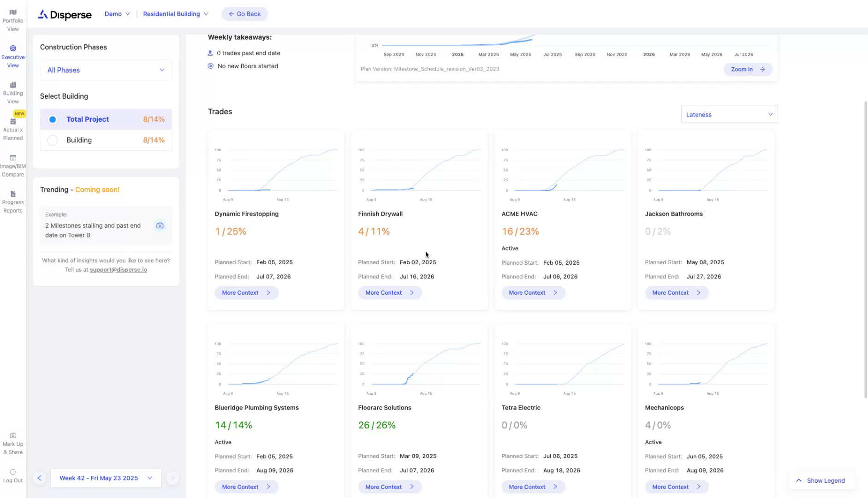Click the Go Back button
The height and width of the screenshot is (498, 868).
point(244,14)
